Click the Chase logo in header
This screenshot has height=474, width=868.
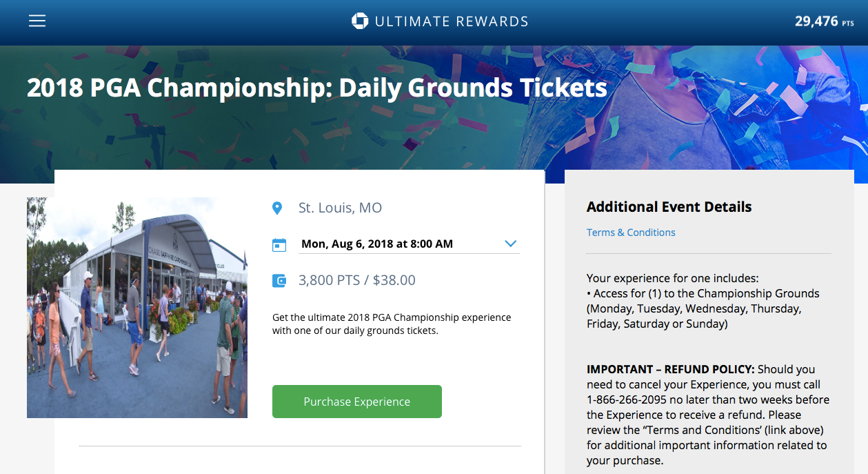(x=360, y=21)
